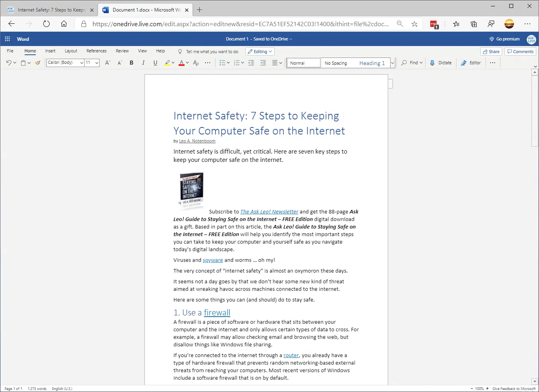
Task: Open the browser profile avatar
Action: [509, 24]
